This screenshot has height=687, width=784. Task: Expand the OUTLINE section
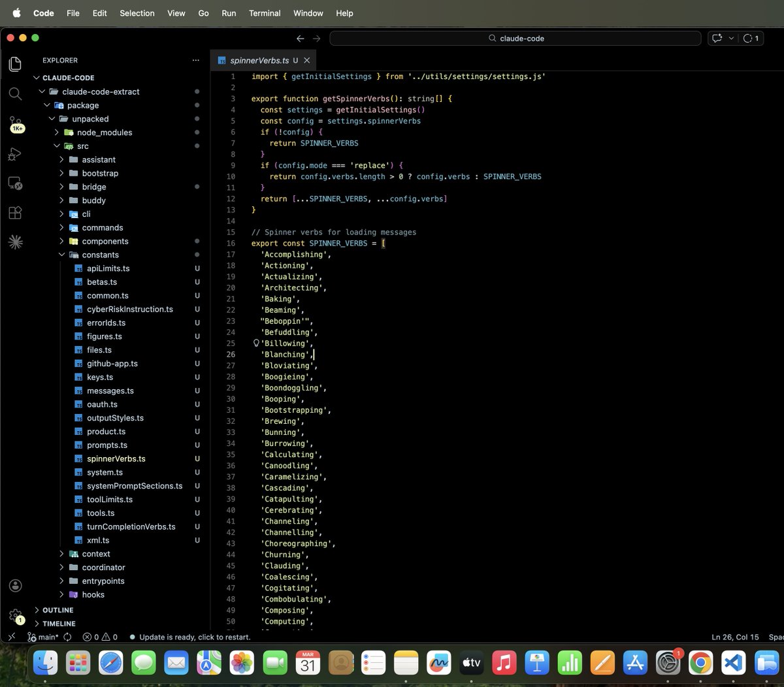(37, 610)
